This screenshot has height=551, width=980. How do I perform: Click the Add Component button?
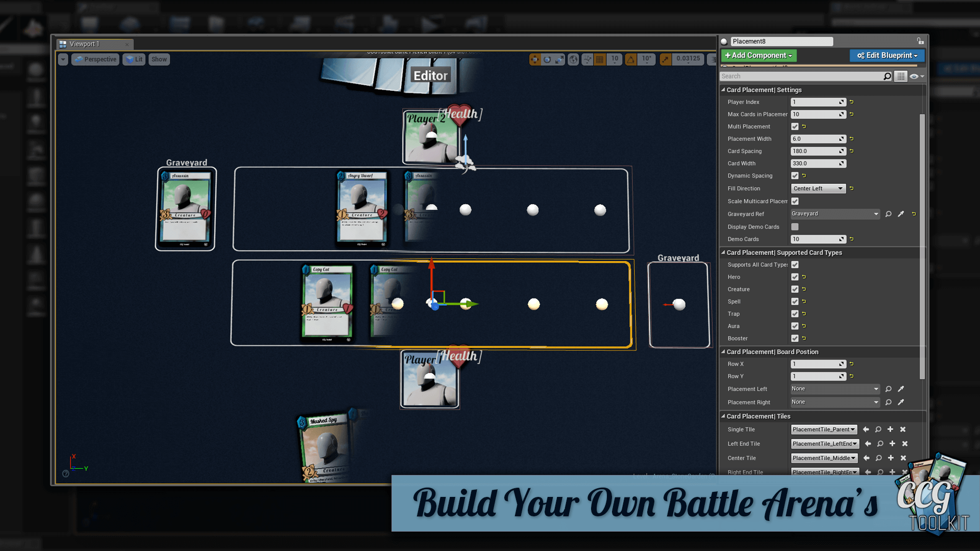coord(758,56)
